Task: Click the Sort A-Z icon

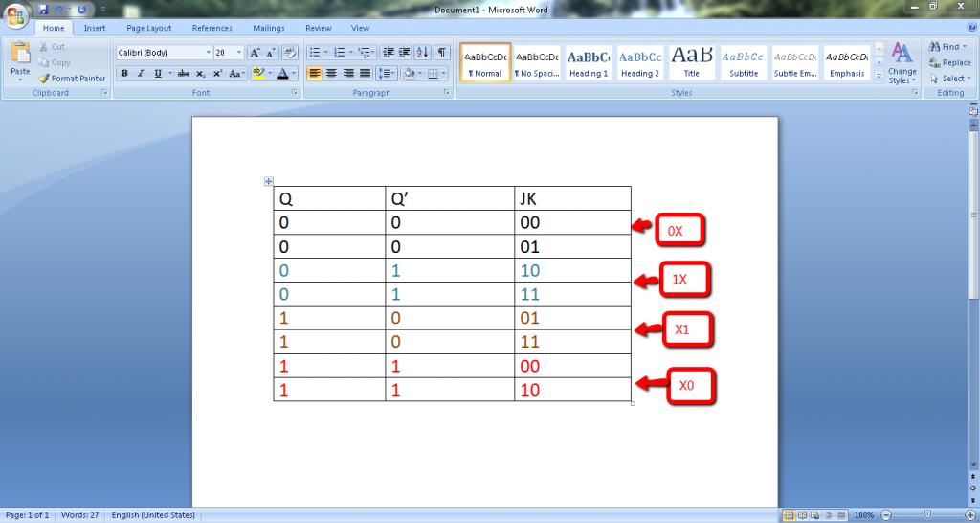Action: (x=422, y=53)
